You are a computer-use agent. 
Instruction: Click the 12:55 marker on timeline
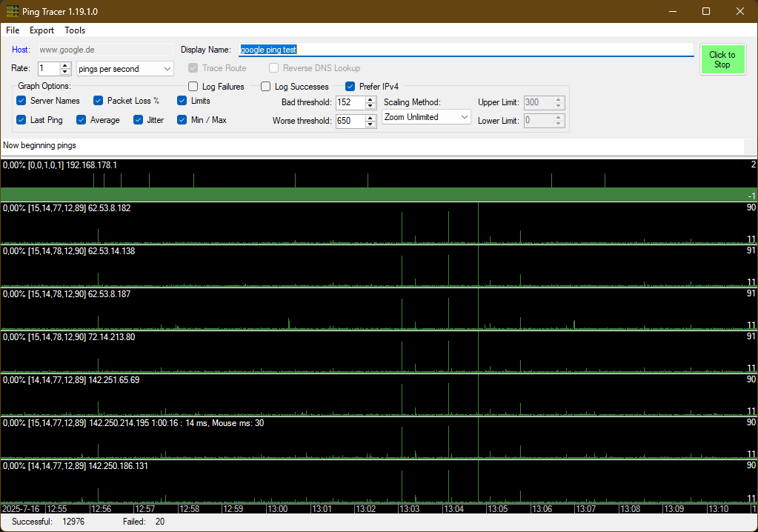[x=56, y=509]
